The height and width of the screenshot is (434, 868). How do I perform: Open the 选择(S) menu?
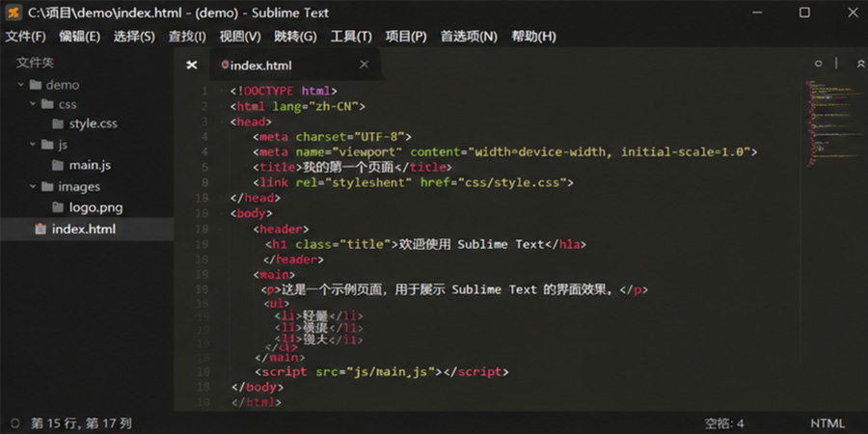click(134, 37)
